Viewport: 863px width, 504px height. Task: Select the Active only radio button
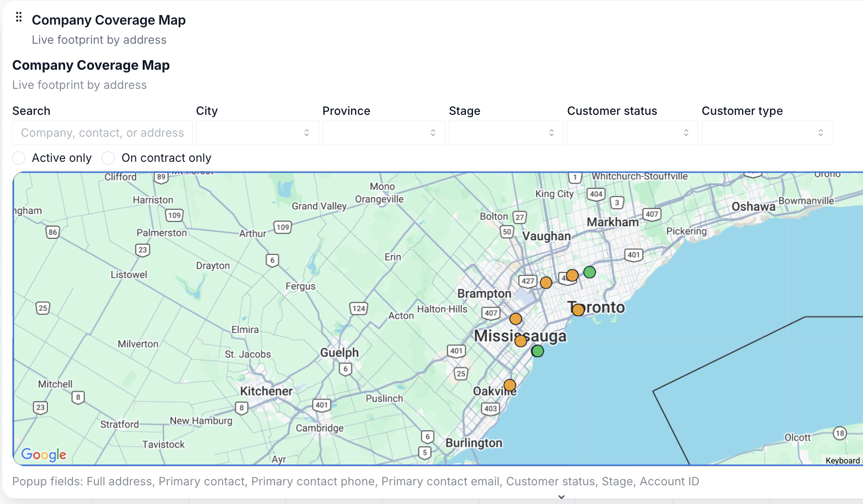point(19,158)
